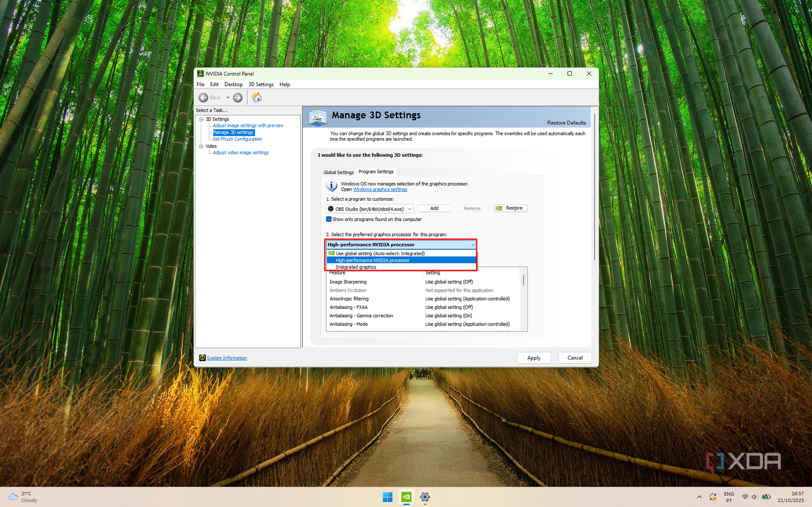Click the System Information info icon
This screenshot has height=507, width=812.
coord(202,358)
